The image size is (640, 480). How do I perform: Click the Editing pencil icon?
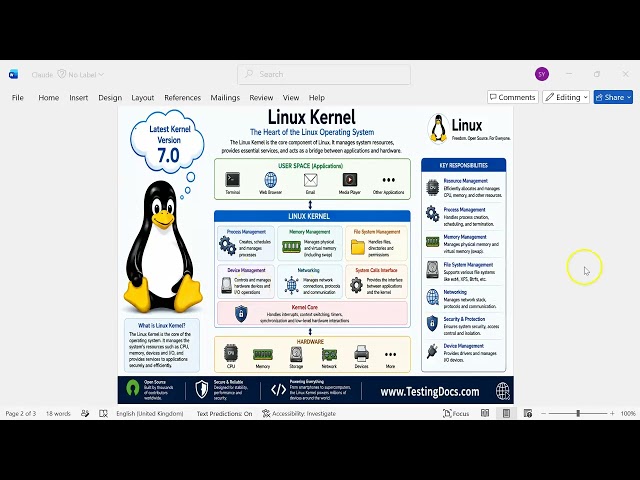[550, 97]
